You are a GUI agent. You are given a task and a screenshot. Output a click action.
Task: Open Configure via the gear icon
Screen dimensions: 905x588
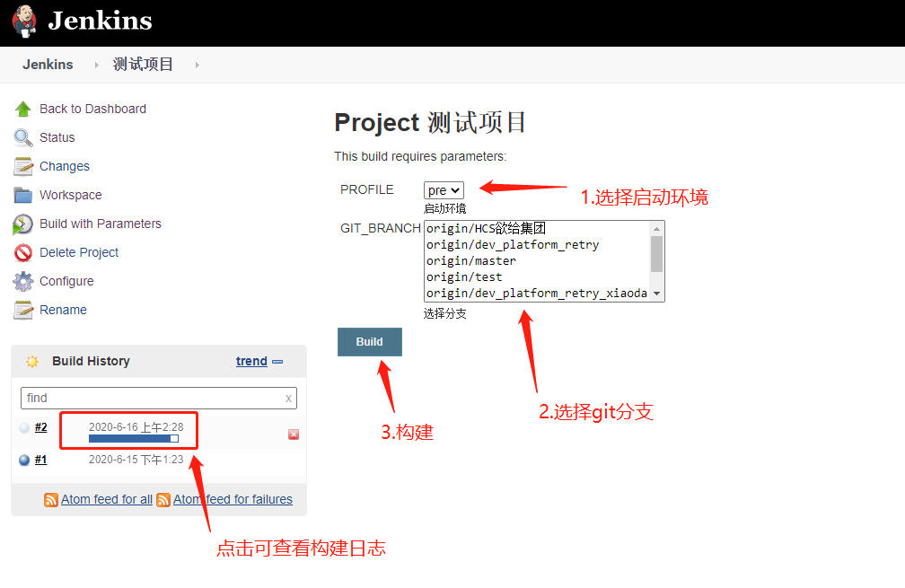[24, 280]
